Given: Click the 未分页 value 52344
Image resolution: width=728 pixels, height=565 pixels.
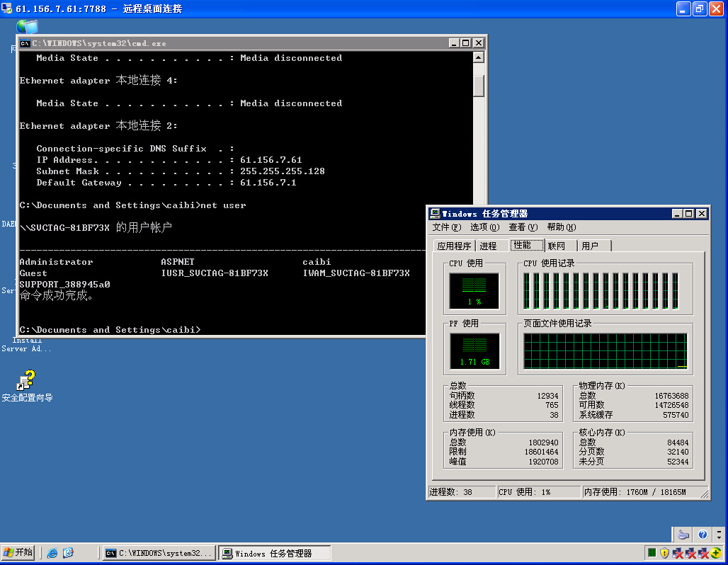Looking at the screenshot, I should coord(678,462).
